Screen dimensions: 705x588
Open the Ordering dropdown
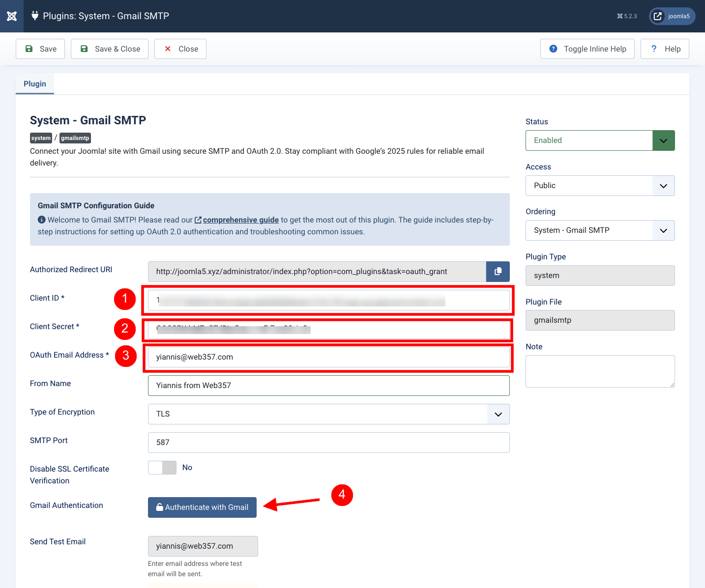click(x=600, y=230)
